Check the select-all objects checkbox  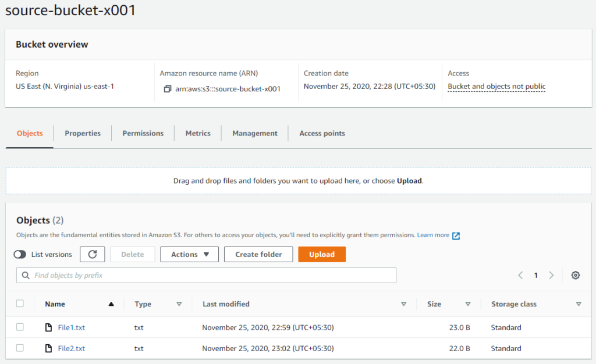[x=20, y=304]
